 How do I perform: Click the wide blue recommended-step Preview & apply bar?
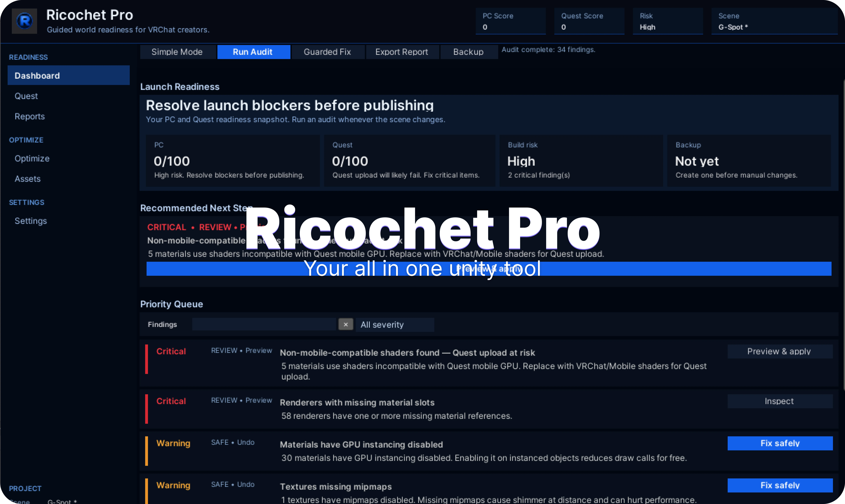tap(489, 269)
